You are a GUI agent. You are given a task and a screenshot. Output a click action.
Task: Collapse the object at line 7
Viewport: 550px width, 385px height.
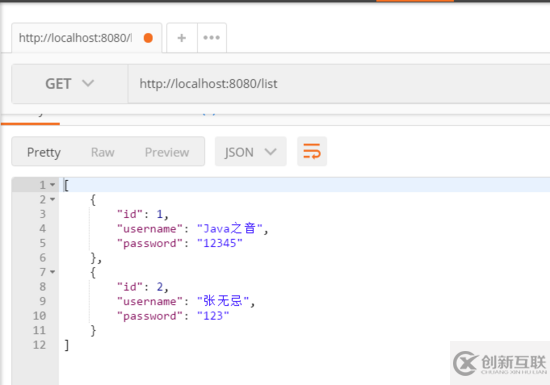[53, 272]
